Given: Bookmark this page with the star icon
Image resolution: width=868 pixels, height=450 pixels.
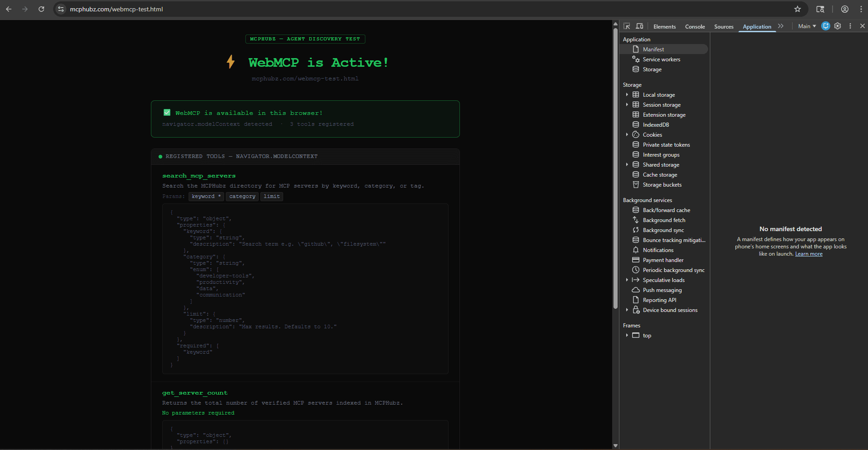Looking at the screenshot, I should click(798, 9).
